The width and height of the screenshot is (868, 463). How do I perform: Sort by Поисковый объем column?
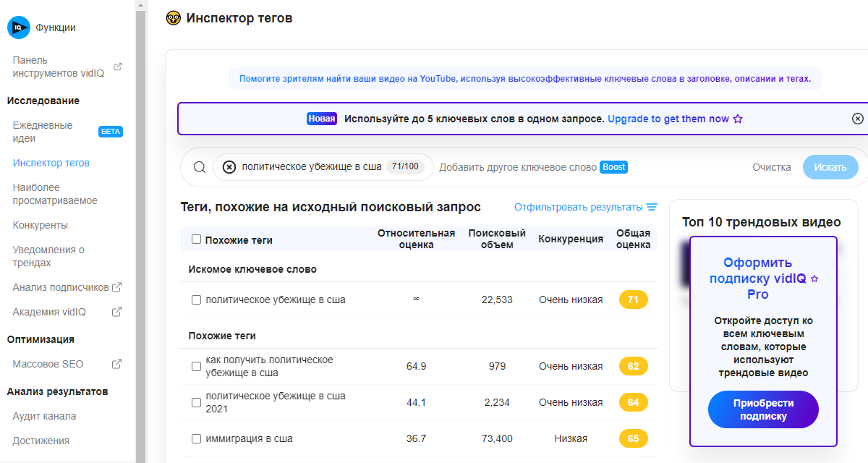point(497,239)
